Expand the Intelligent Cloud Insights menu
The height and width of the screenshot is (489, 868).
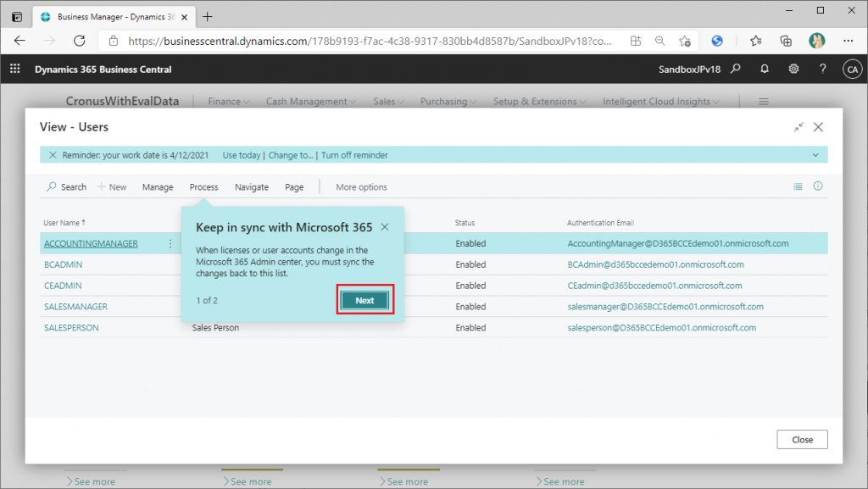click(661, 101)
